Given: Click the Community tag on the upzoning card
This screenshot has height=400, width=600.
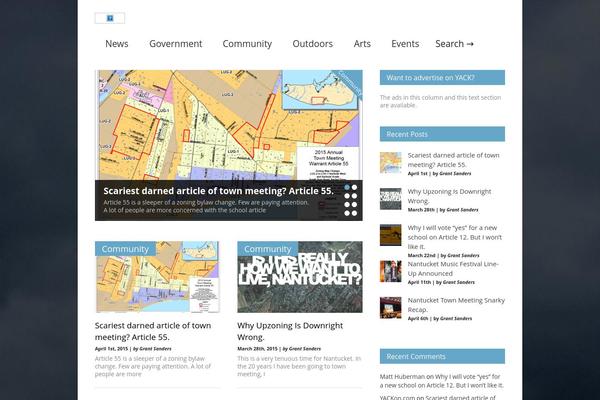Looking at the screenshot, I should tap(267, 249).
